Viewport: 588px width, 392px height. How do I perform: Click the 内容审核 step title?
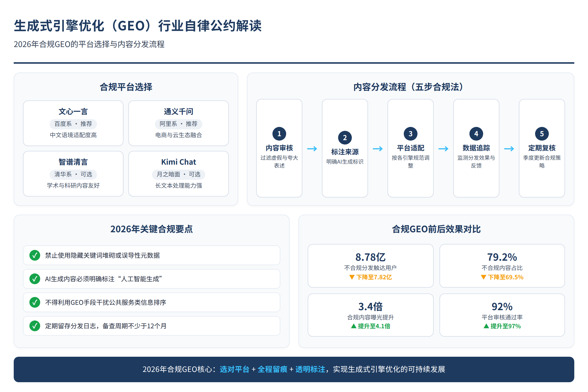point(279,148)
